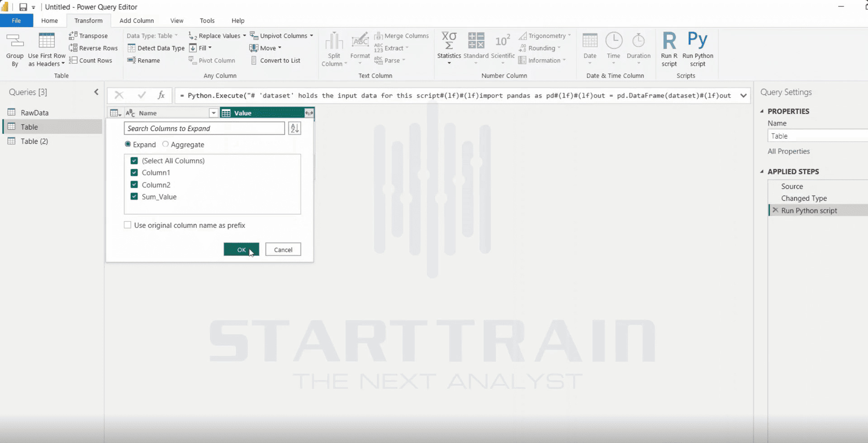Click the Rename column icon
Screen dimensions: 868x443
[x=132, y=60]
